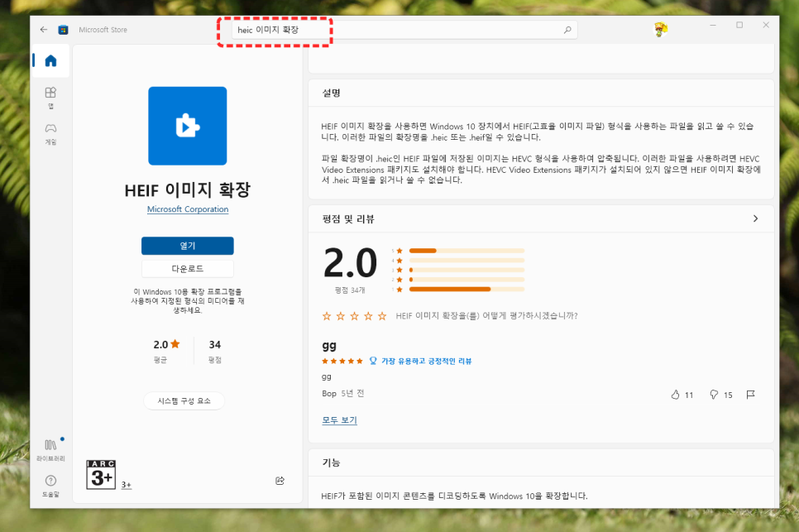Open Help in the sidebar
This screenshot has width=799, height=532.
(50, 485)
